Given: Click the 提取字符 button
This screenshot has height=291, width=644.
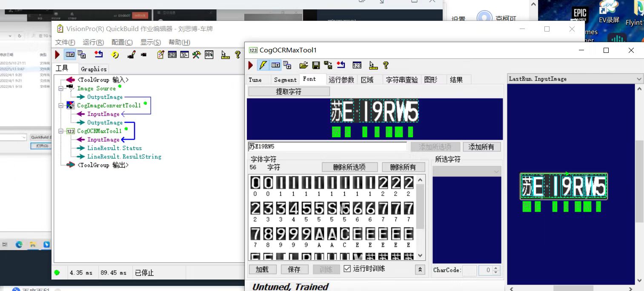Looking at the screenshot, I should (289, 92).
